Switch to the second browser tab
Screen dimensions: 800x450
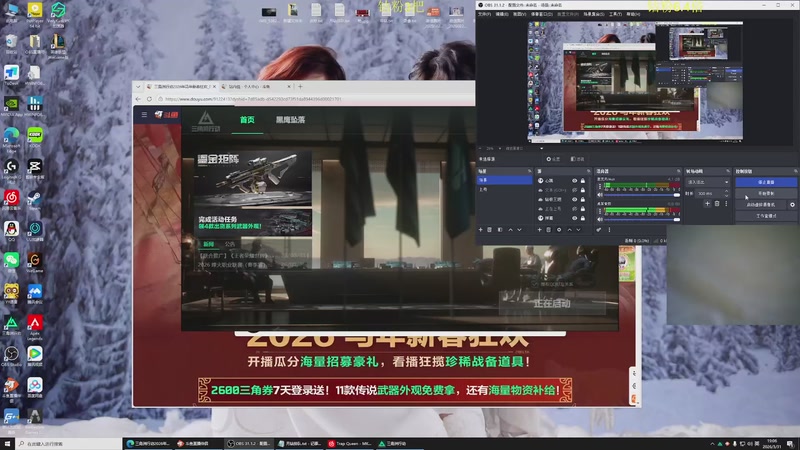click(x=256, y=87)
